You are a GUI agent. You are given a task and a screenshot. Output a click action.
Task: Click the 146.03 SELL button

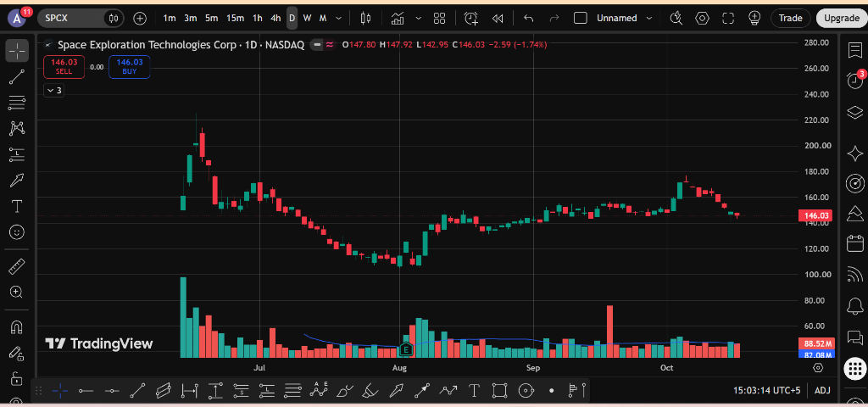[64, 67]
